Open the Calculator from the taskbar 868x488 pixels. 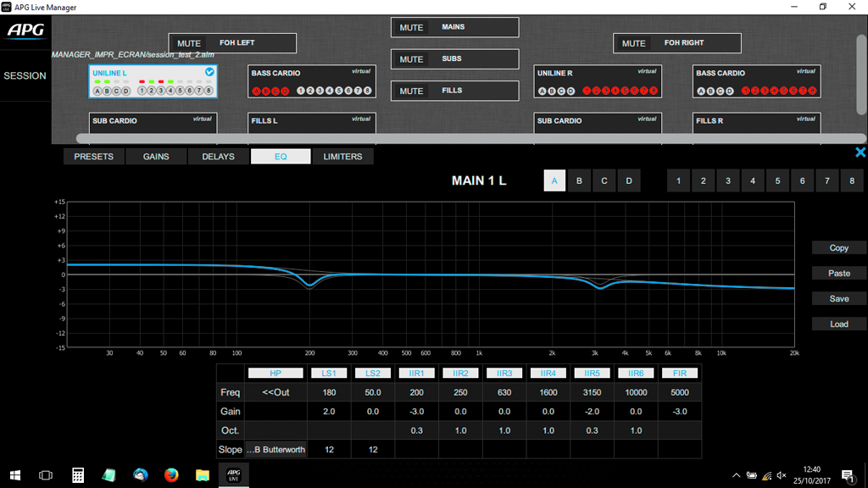pyautogui.click(x=77, y=475)
